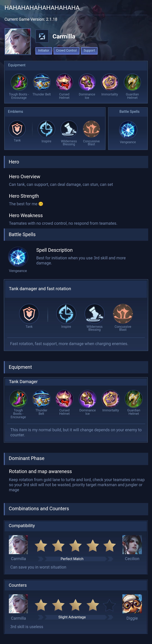Open Diggie portrait in Counters section
This screenshot has height=644, width=152.
[x=132, y=604]
